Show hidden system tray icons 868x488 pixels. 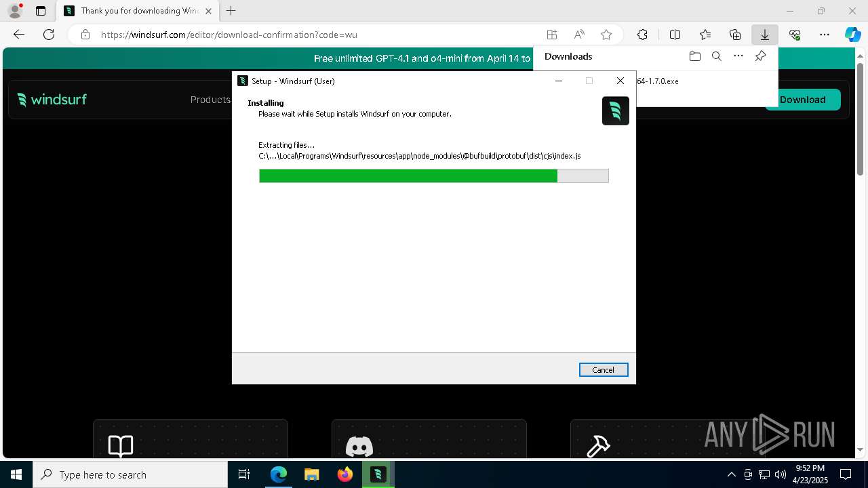pos(731,474)
